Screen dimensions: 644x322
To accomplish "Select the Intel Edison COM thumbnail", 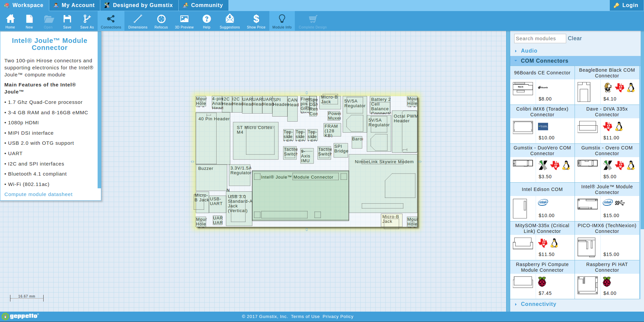I will (520, 208).
